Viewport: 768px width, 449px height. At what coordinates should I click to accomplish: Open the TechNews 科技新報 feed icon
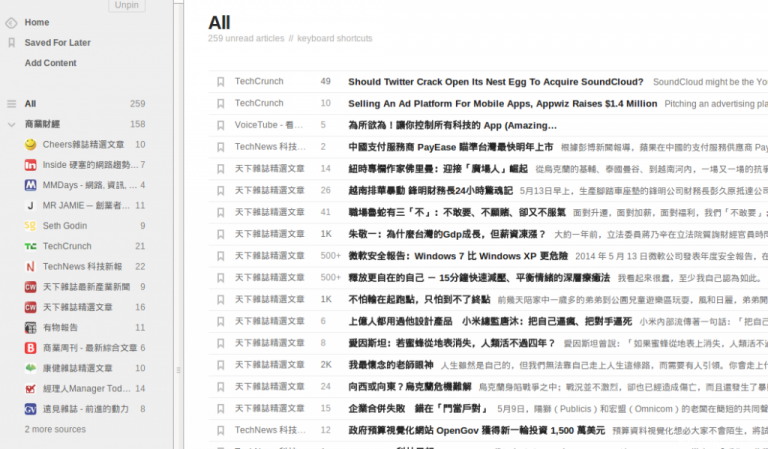(x=30, y=266)
